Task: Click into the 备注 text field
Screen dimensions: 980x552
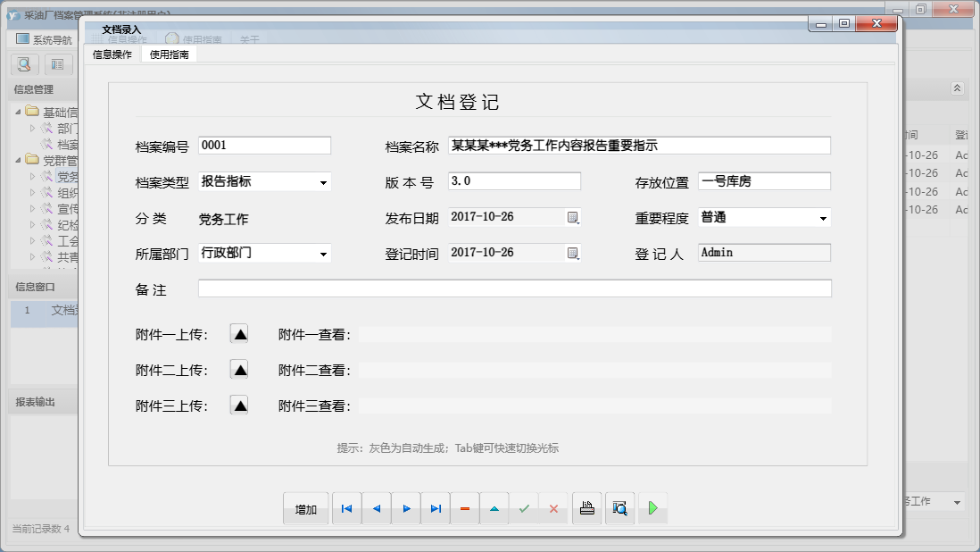Action: 514,289
